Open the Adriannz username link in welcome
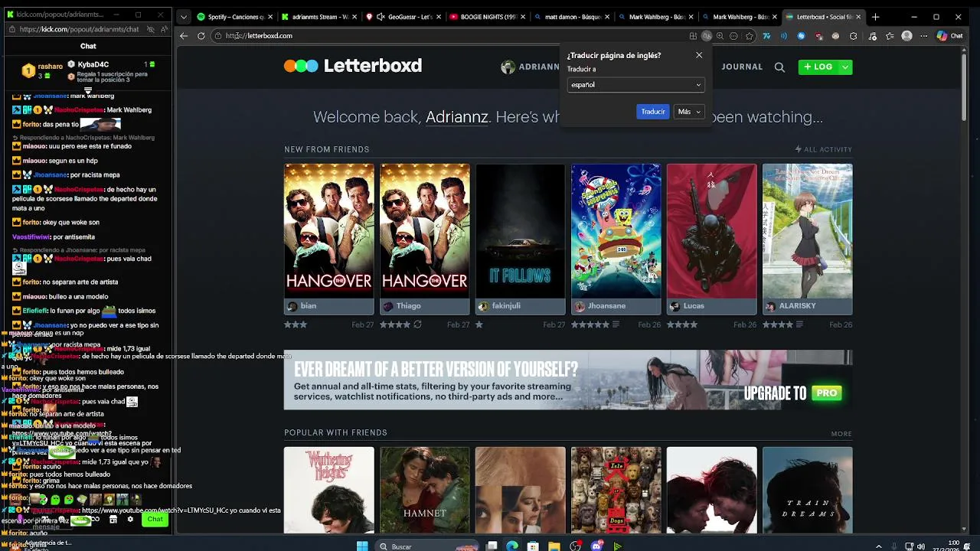 tap(456, 117)
